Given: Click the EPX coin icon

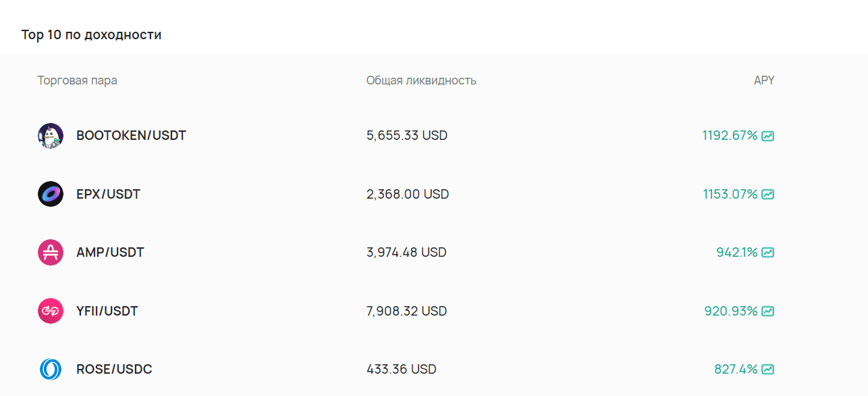Looking at the screenshot, I should point(51,195).
